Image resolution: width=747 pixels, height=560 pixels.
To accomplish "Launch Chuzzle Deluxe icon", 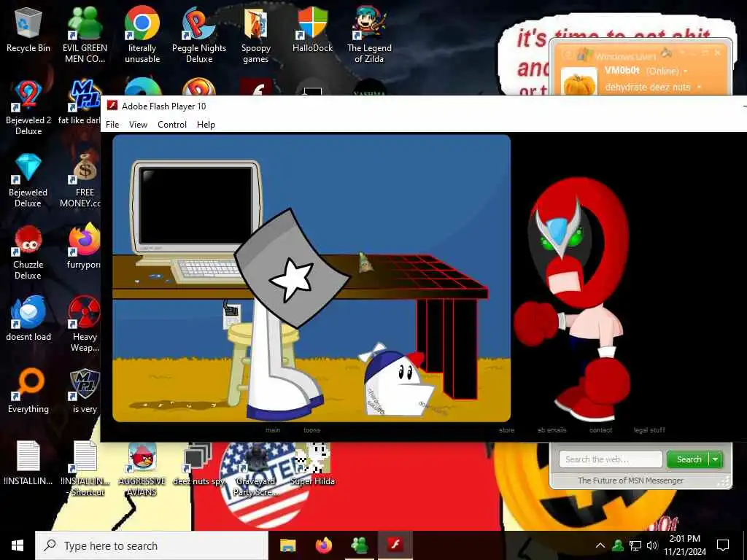I will click(x=28, y=252).
